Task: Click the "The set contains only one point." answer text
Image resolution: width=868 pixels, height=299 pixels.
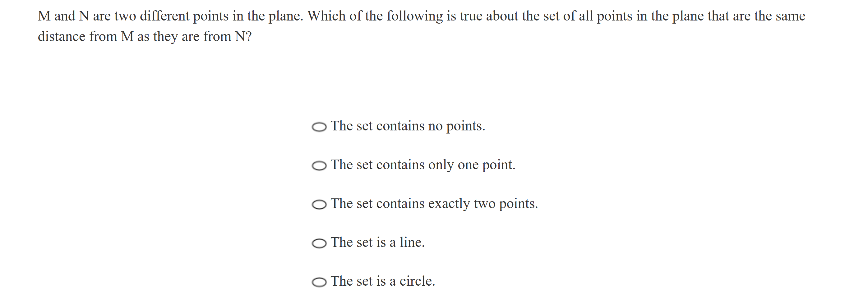Action: point(423,165)
